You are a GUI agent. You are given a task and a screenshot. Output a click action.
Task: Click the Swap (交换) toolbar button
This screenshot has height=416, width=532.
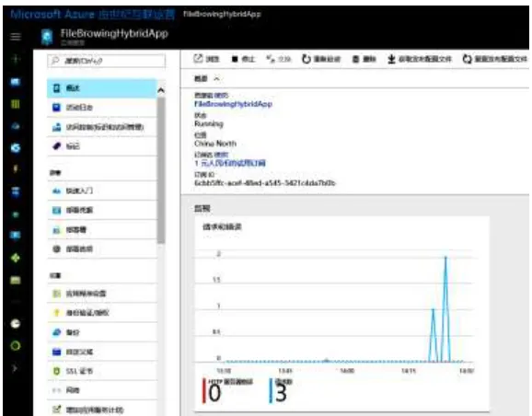coord(279,59)
